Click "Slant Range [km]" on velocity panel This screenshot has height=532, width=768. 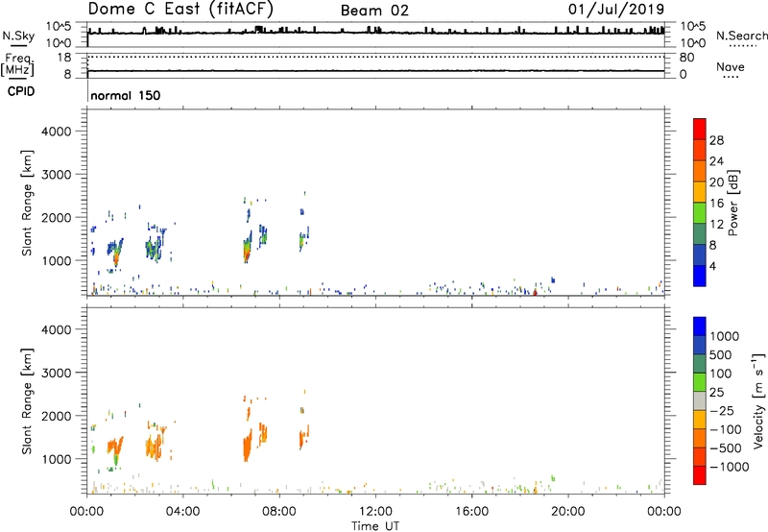tap(27, 401)
